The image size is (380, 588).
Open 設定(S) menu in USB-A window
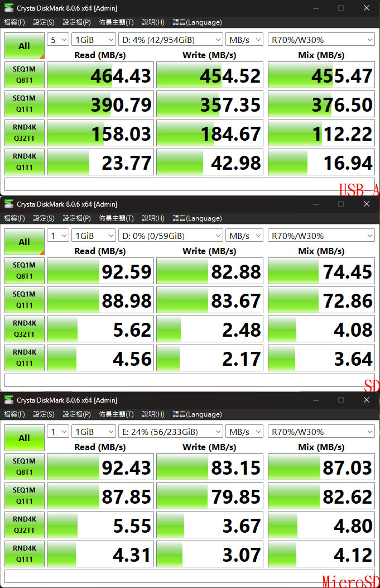[x=44, y=22]
